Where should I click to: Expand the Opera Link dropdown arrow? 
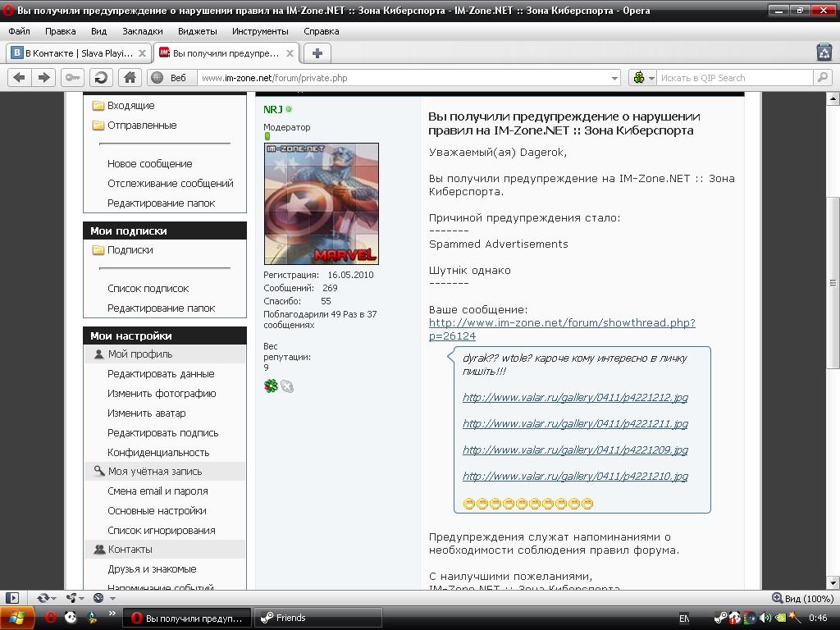(x=53, y=598)
